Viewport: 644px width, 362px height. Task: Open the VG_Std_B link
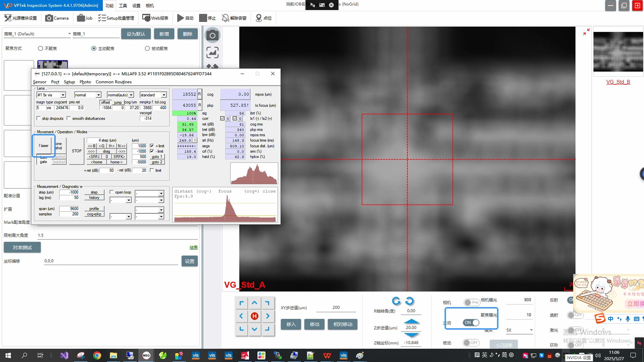click(618, 82)
